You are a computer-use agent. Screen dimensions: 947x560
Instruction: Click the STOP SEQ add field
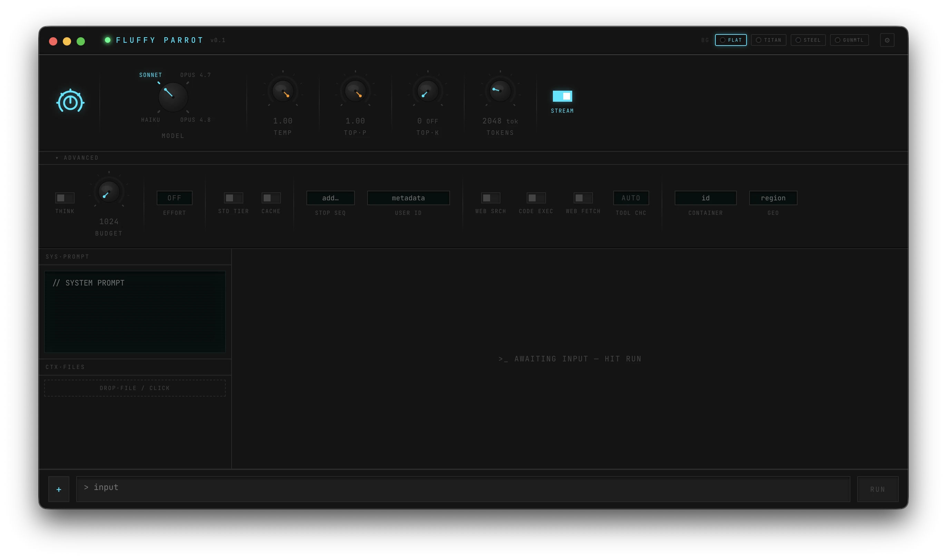(x=330, y=198)
